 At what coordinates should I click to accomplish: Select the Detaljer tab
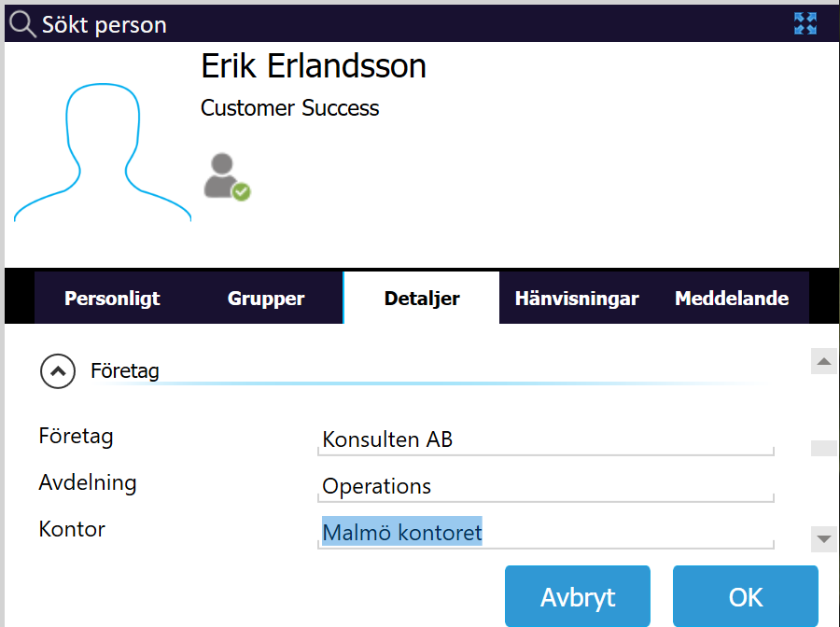pos(422,298)
